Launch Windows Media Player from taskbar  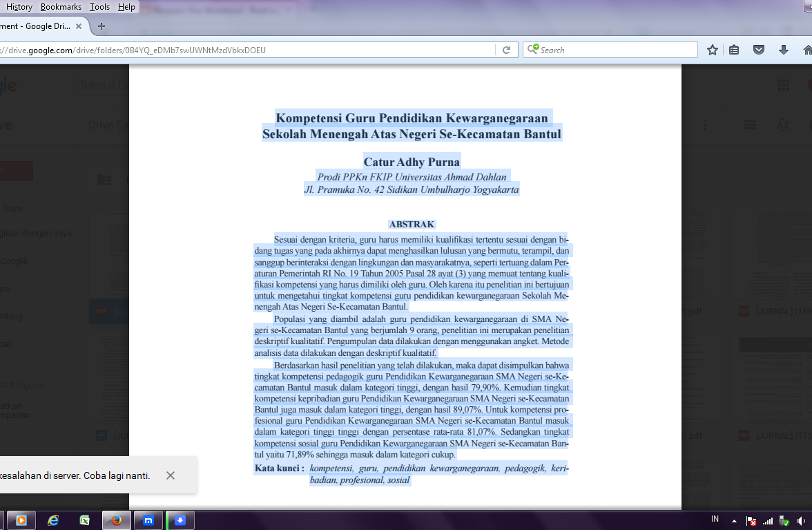coord(21,520)
